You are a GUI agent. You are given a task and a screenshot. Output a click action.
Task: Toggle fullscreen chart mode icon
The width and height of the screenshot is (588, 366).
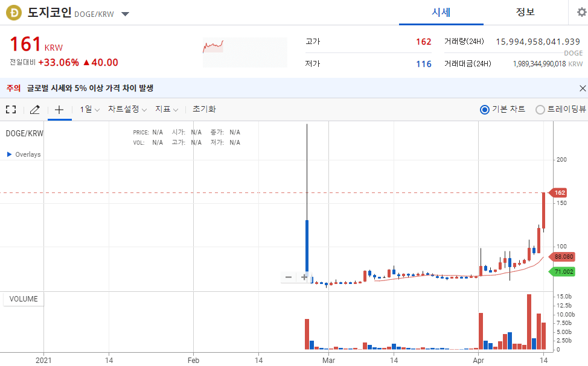(x=11, y=109)
